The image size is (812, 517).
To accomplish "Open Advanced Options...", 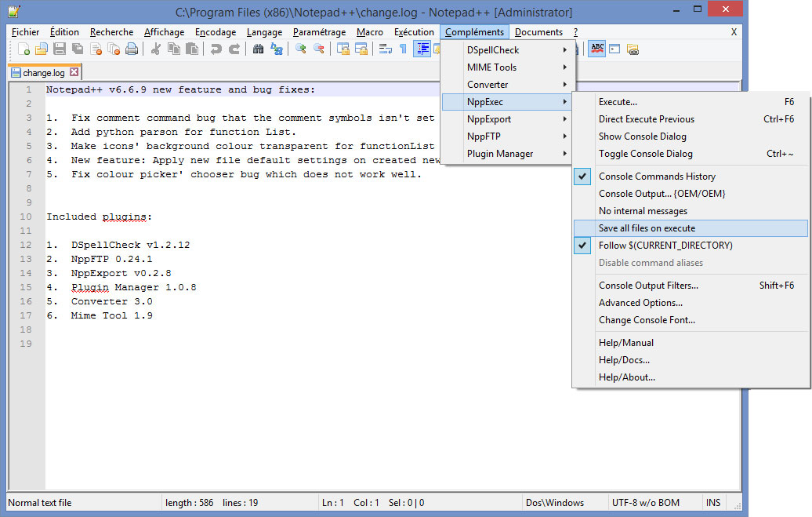I will click(691, 303).
